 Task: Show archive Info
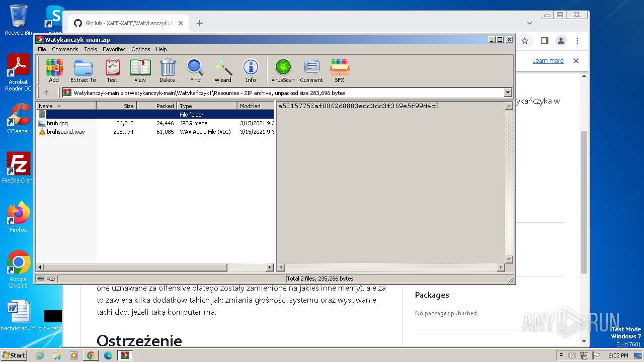(x=251, y=70)
